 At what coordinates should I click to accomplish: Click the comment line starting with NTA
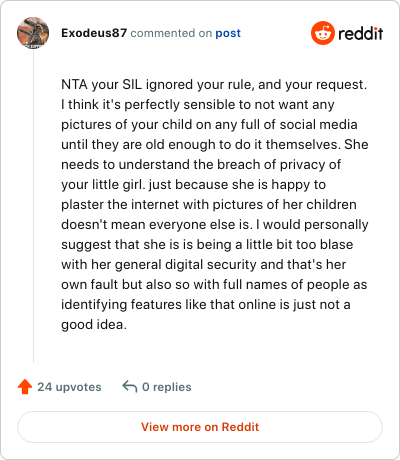point(214,85)
